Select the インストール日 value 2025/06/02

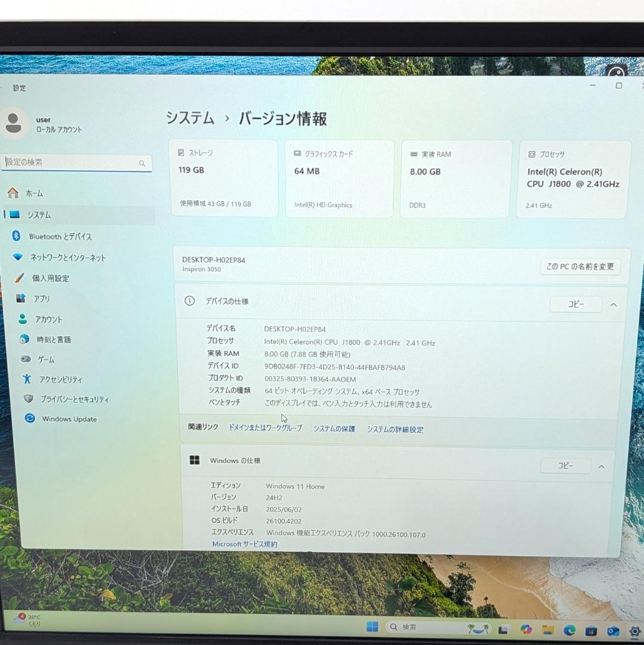tap(284, 509)
